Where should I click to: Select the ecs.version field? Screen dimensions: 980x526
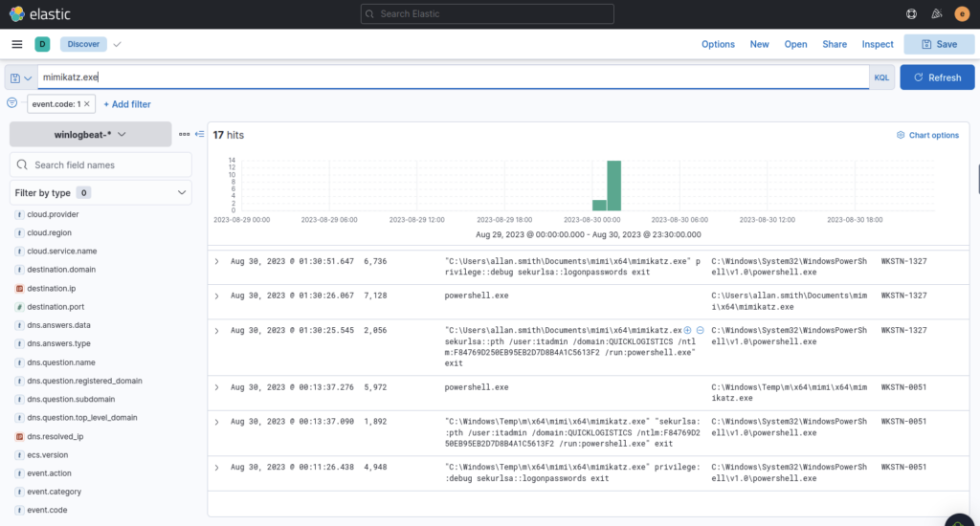pos(48,455)
